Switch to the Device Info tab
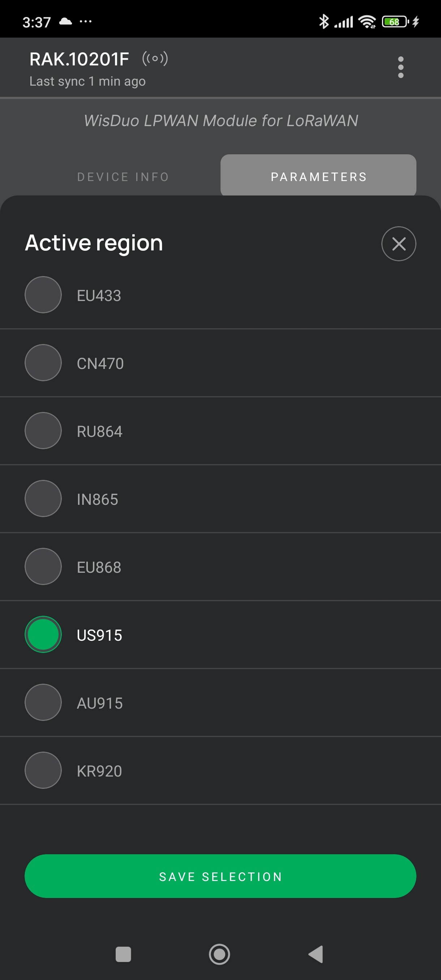 (123, 177)
